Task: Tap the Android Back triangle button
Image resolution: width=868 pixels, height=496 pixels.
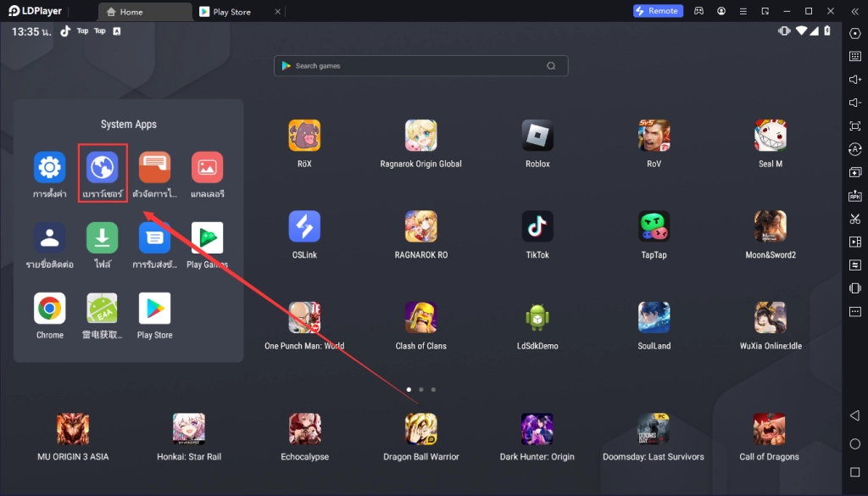Action: point(855,415)
